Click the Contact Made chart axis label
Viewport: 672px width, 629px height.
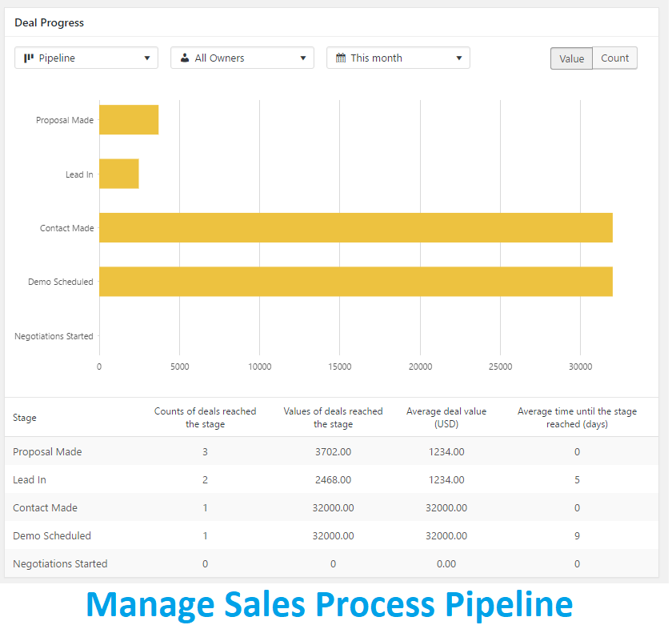click(67, 228)
